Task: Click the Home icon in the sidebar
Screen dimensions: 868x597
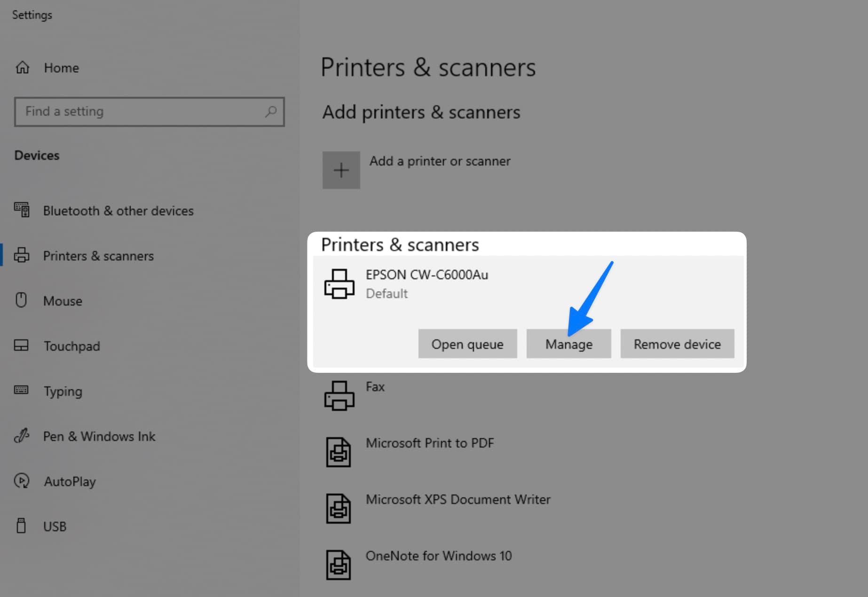Action: pyautogui.click(x=22, y=67)
